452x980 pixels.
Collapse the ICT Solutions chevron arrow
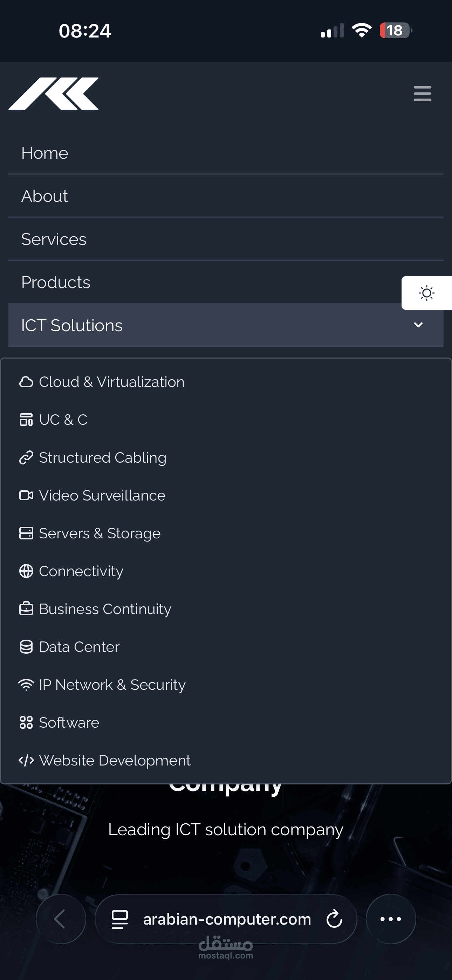pos(418,325)
